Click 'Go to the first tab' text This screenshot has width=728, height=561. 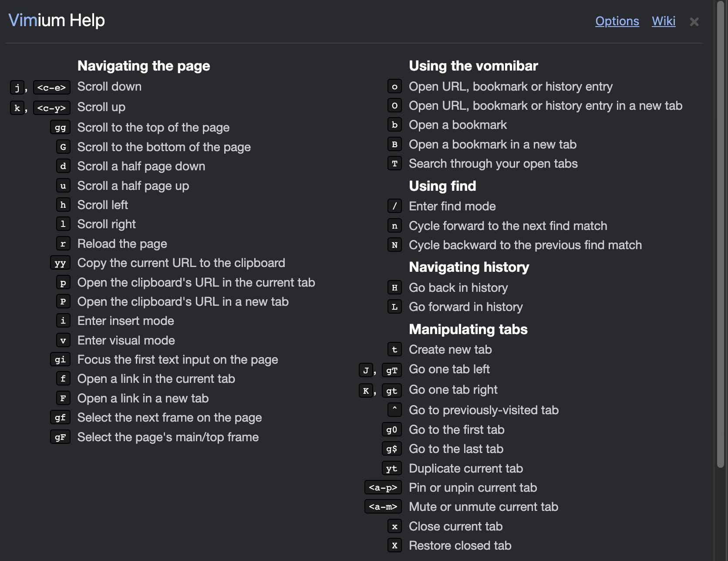tap(456, 429)
